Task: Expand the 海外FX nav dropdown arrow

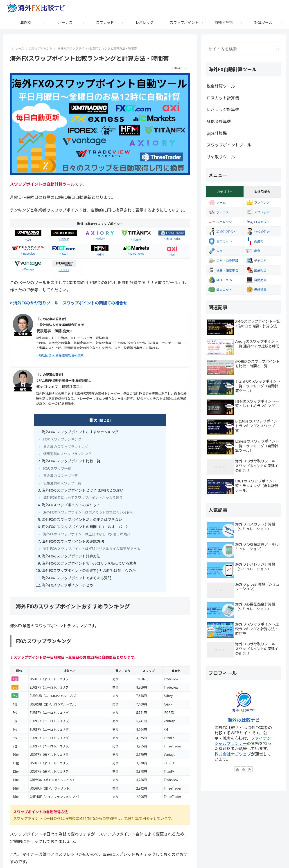Action: (43, 23)
